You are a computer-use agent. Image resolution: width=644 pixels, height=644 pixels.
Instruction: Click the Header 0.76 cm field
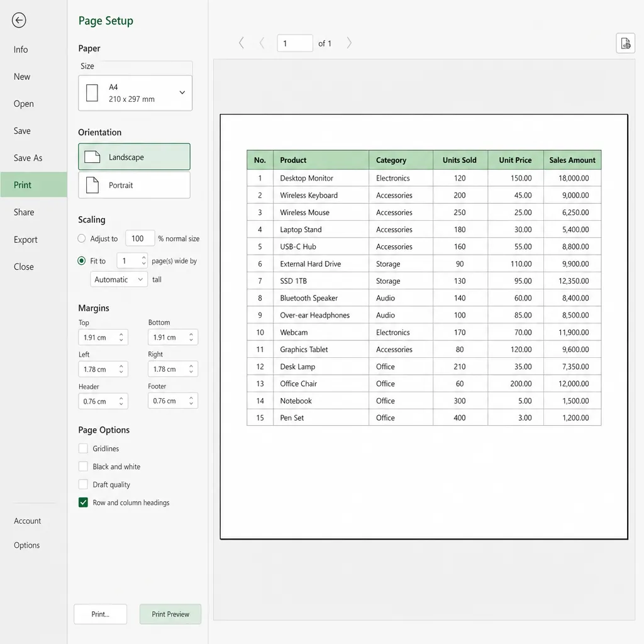click(103, 401)
